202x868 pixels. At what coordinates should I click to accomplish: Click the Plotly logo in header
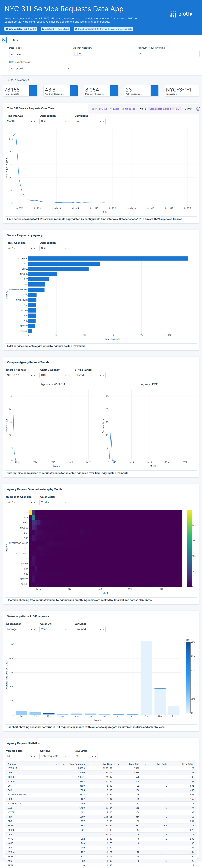click(181, 14)
